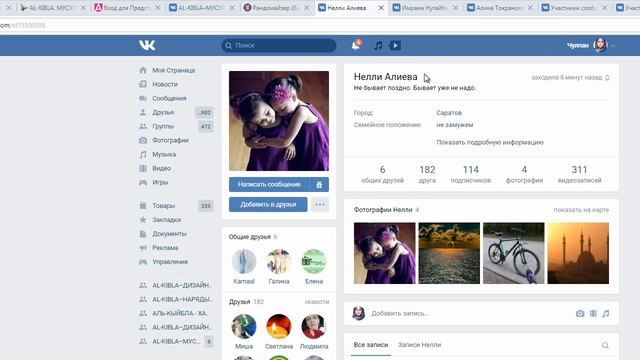Open Друзья in the sidebar
This screenshot has height=360, width=640.
click(x=163, y=112)
